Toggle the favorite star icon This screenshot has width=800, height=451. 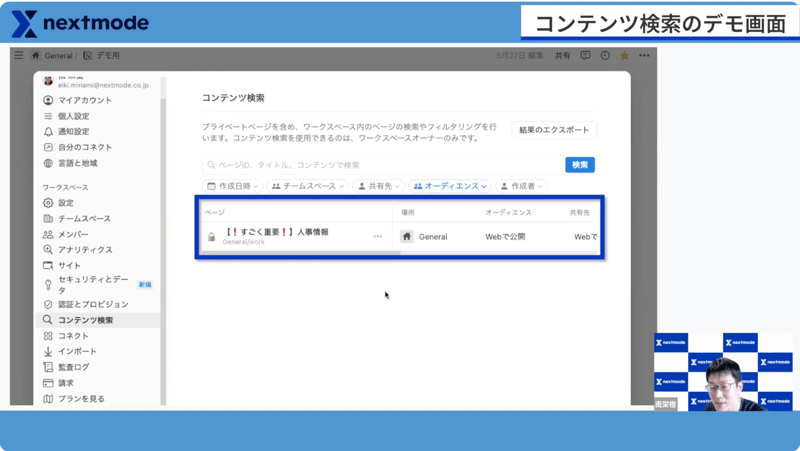[624, 55]
